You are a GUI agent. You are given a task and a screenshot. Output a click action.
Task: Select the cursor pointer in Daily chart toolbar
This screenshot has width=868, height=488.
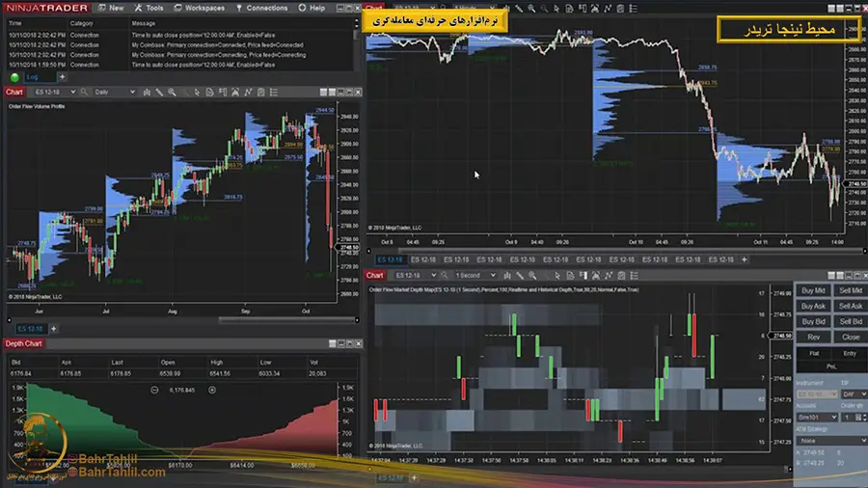(x=197, y=93)
